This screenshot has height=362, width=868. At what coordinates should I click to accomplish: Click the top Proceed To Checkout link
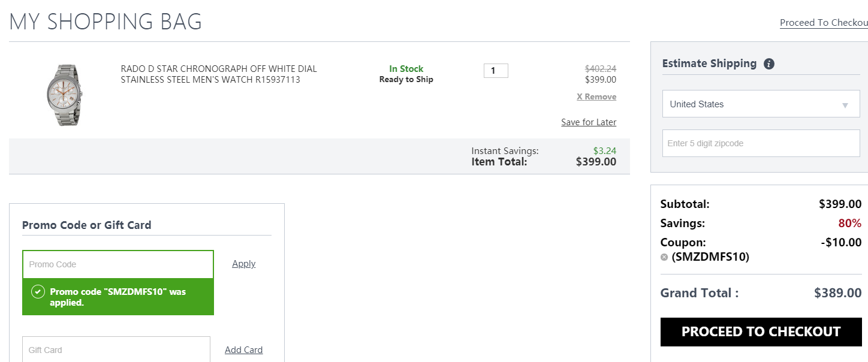click(824, 23)
